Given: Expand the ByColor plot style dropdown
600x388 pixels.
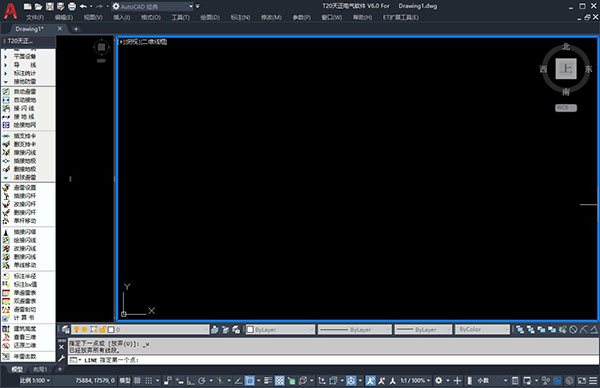Looking at the screenshot, I should (x=482, y=329).
